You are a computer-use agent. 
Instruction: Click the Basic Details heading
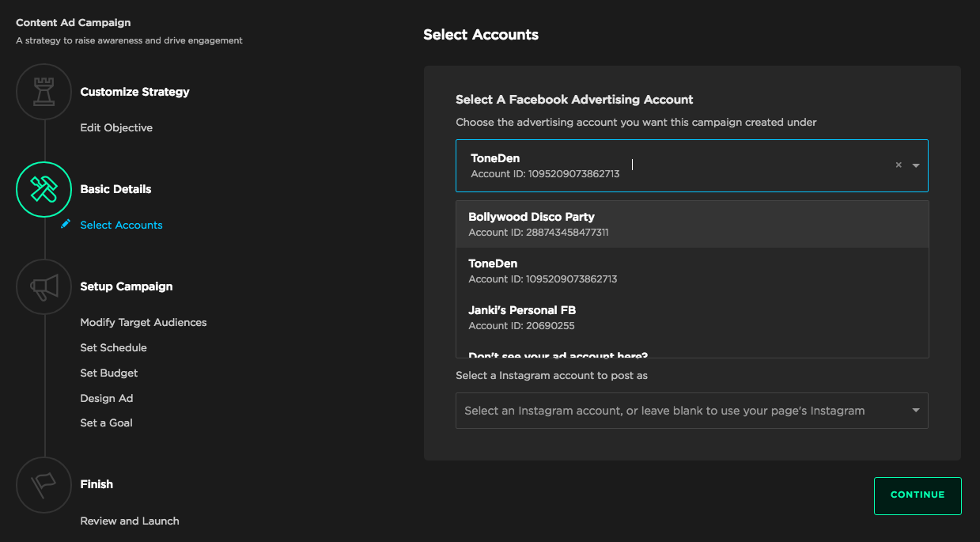coord(115,189)
